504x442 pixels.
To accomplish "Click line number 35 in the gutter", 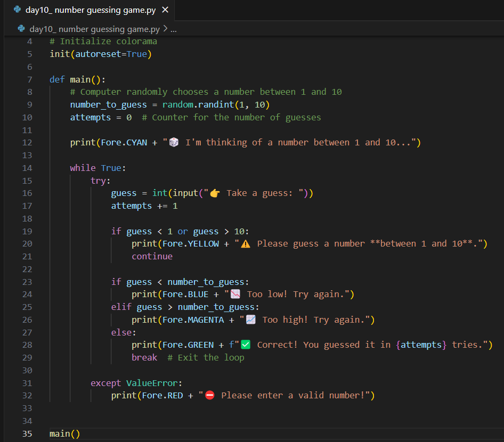I will click(27, 433).
